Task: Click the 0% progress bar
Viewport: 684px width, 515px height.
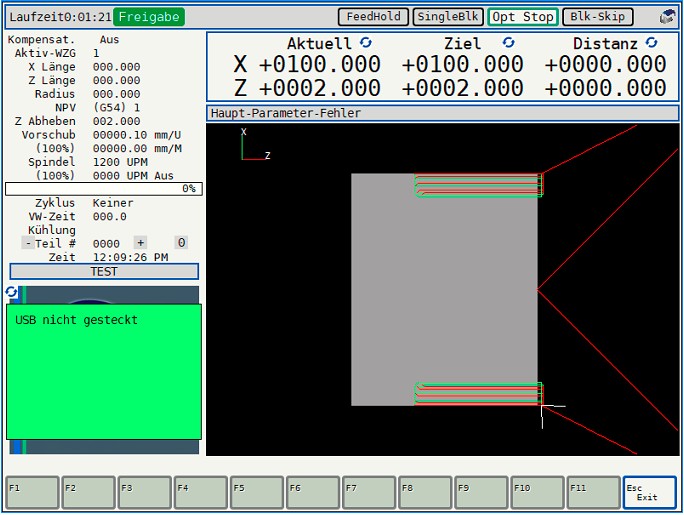Action: pos(104,189)
